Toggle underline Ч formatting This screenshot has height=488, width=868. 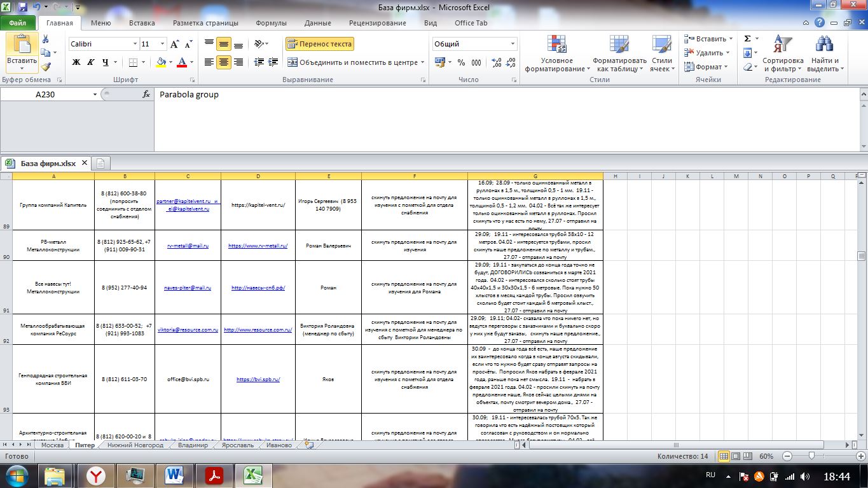click(106, 62)
